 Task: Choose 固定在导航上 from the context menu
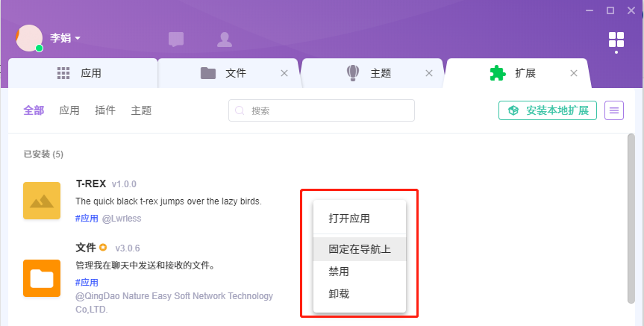point(360,249)
